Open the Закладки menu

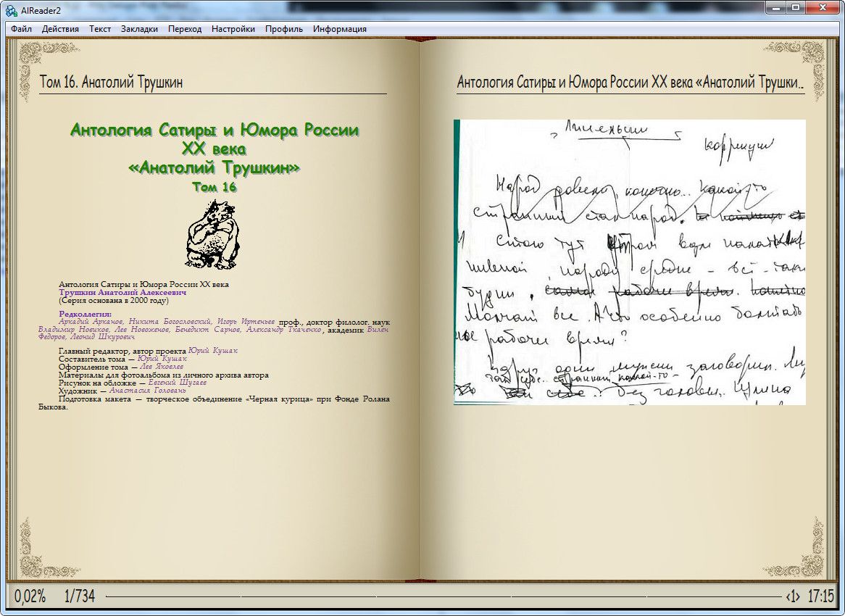tap(139, 29)
